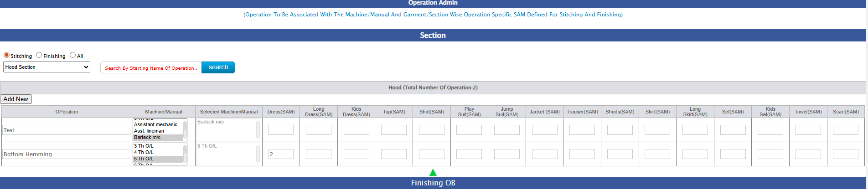Click the Dress(SAM) field containing 2
The image size is (868, 190).
coord(281,154)
